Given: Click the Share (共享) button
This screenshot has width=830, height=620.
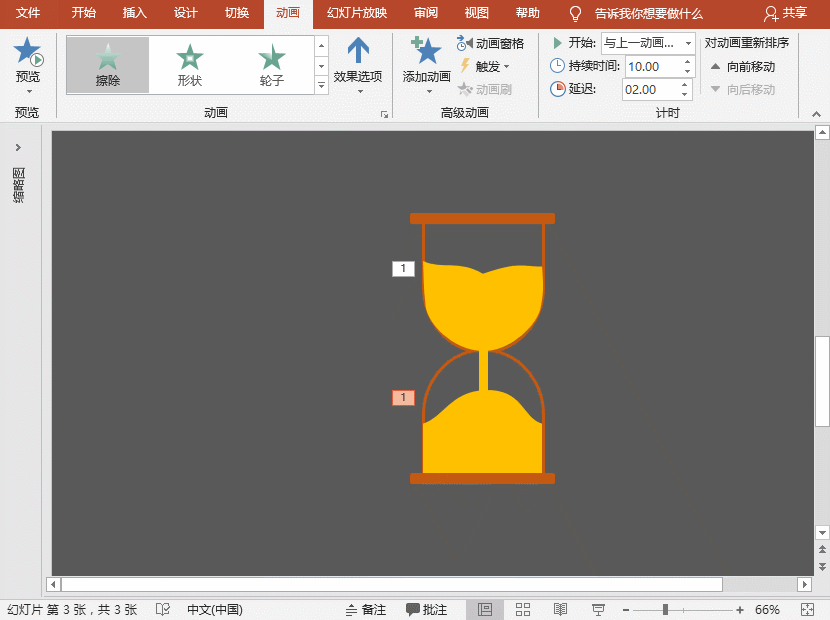Looking at the screenshot, I should pyautogui.click(x=786, y=13).
